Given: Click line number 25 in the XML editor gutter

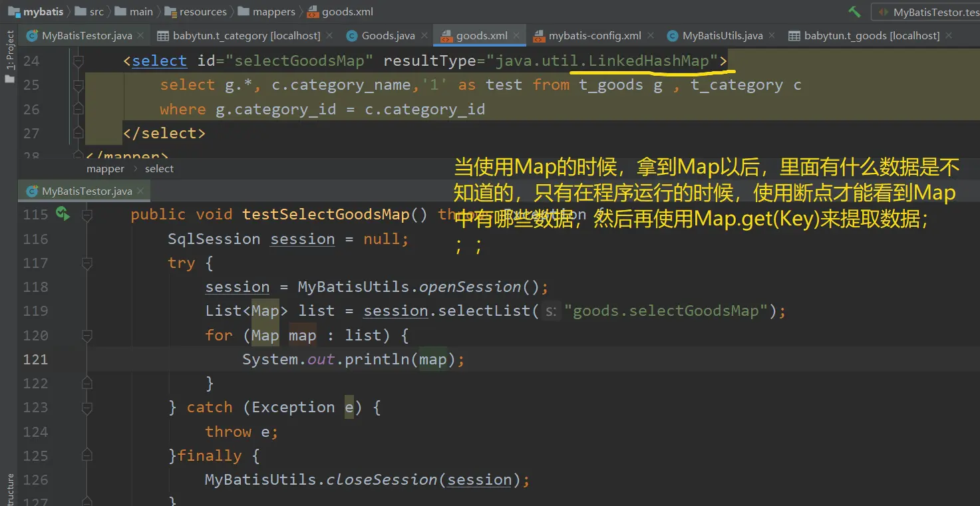Looking at the screenshot, I should 31,85.
